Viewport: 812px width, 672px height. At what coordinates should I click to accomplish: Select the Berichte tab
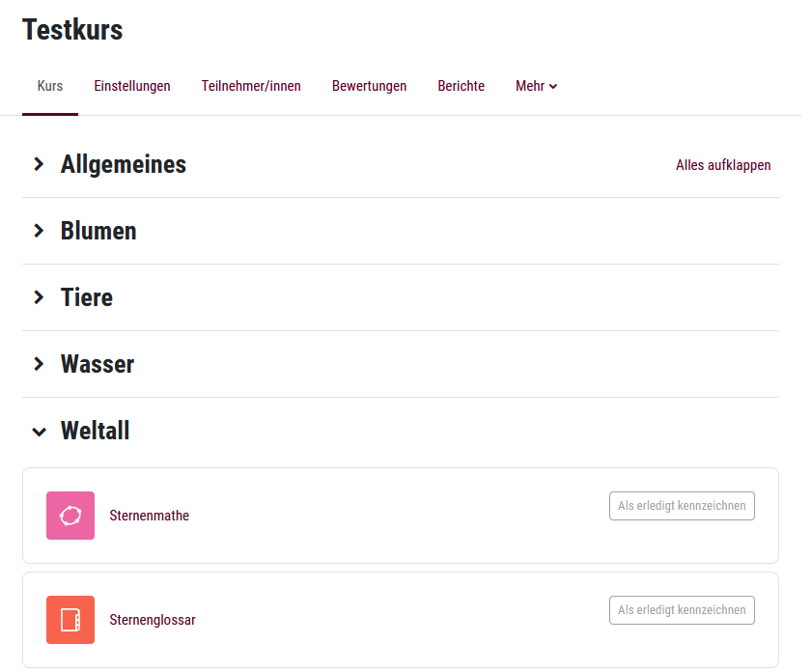pos(461,86)
